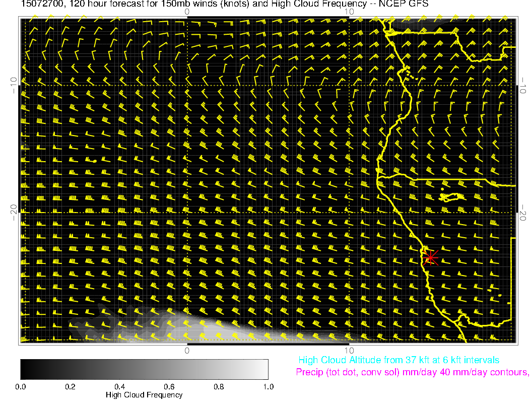Click the black end of the cloud frequency colorbar
The width and height of the screenshot is (532, 411).
[25, 369]
